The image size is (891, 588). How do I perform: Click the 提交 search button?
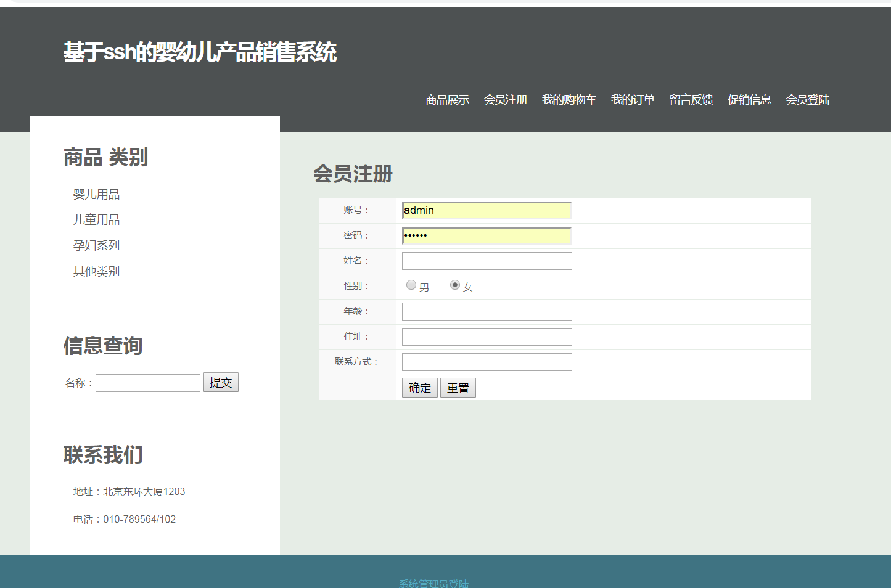[221, 382]
